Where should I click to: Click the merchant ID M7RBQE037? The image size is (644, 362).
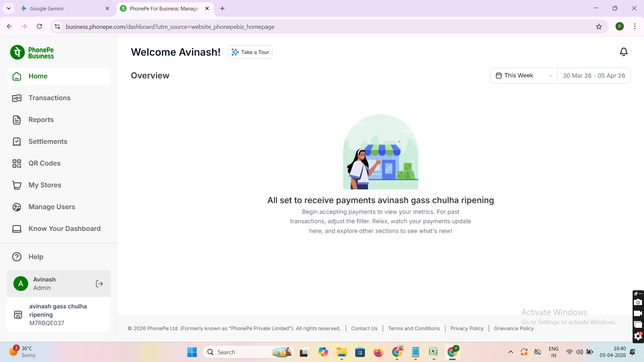[x=47, y=323]
